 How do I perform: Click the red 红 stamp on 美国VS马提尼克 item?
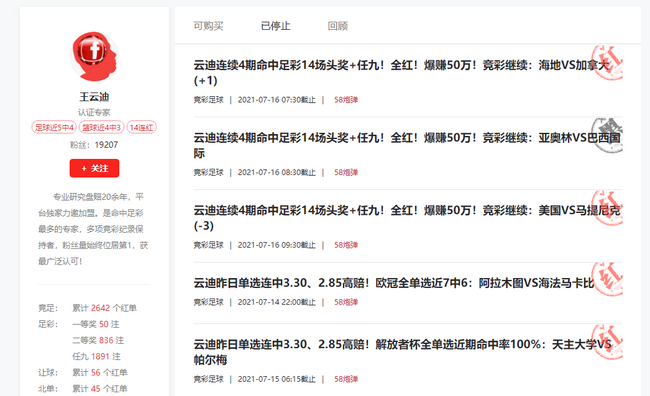tap(607, 207)
